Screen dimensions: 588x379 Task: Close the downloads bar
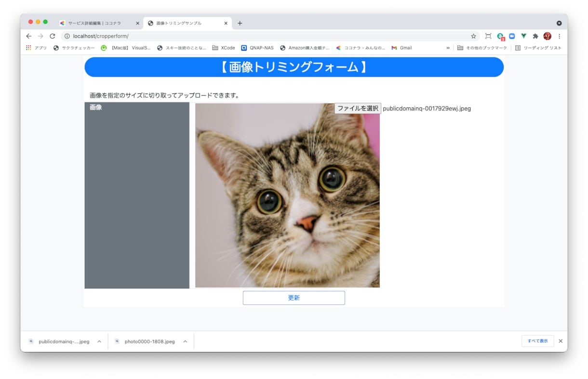click(561, 341)
